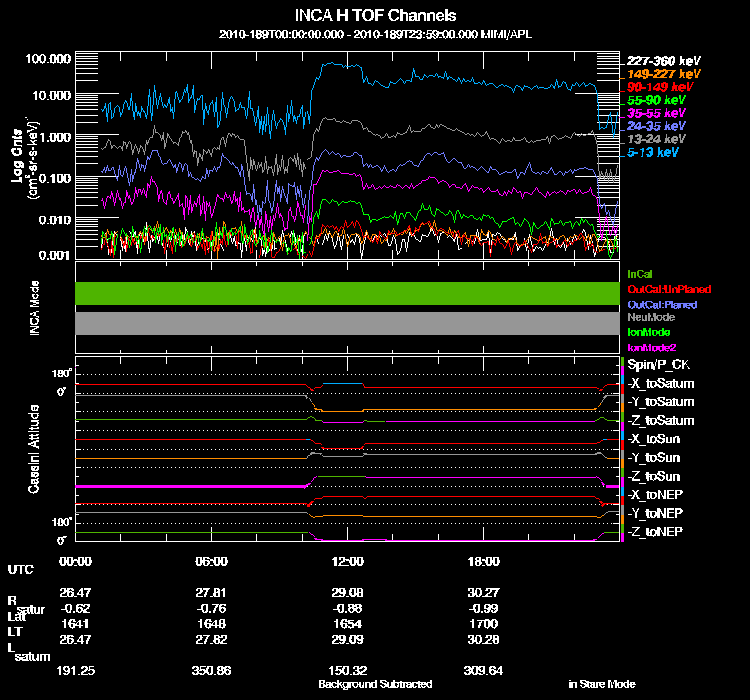The height and width of the screenshot is (700, 750).
Task: Click the IonMode2 legend label
Action: [x=648, y=346]
